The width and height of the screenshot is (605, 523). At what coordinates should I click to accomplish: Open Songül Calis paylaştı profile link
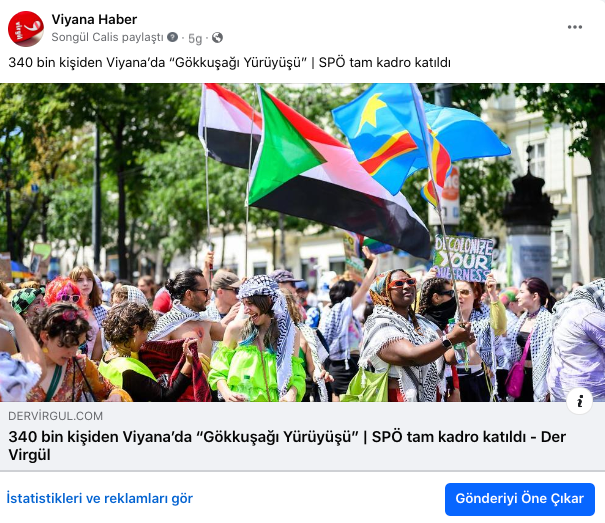click(107, 37)
